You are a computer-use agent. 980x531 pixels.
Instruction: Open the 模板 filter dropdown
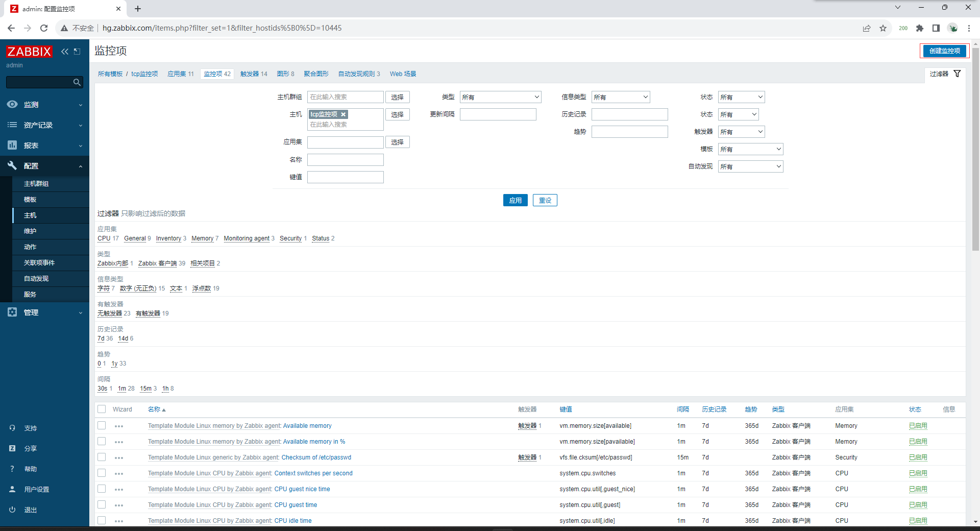(x=750, y=149)
